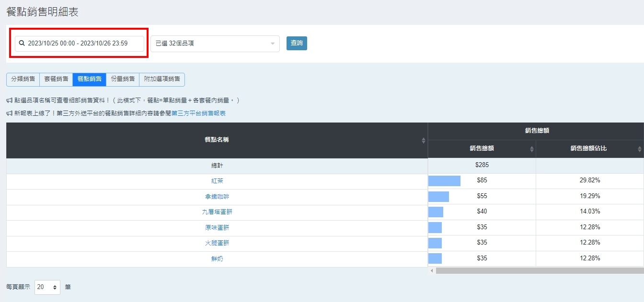Switch to the 套餐銷售 tab

56,79
